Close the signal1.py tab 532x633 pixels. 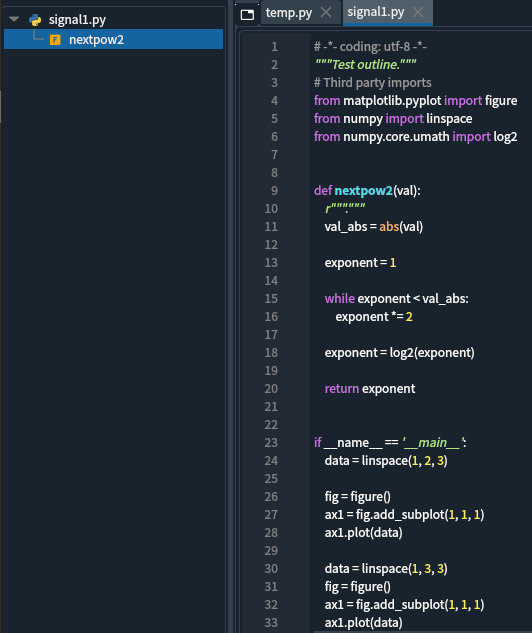418,13
